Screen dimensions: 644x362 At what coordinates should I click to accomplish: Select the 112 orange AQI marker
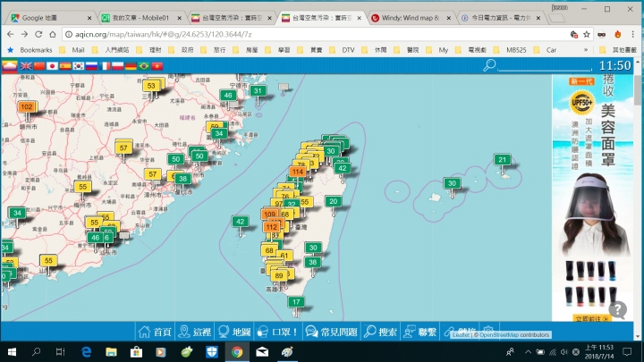[272, 227]
